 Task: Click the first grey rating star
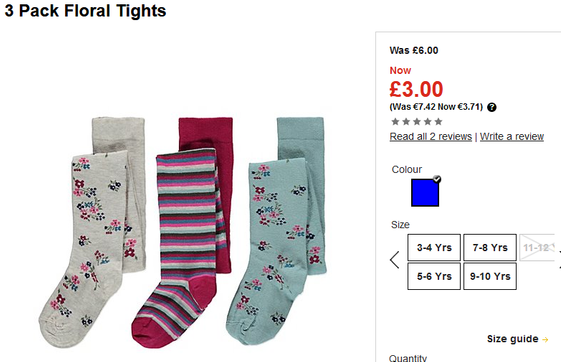[x=395, y=122]
